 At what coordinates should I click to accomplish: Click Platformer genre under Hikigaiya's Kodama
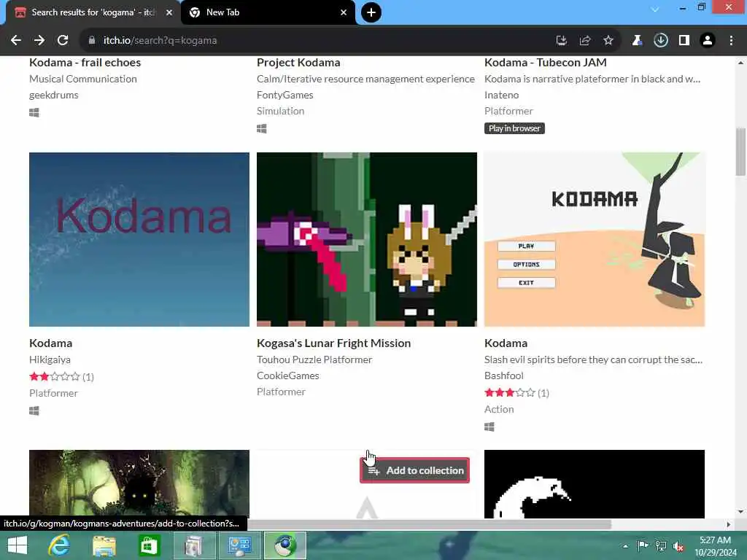click(x=53, y=393)
